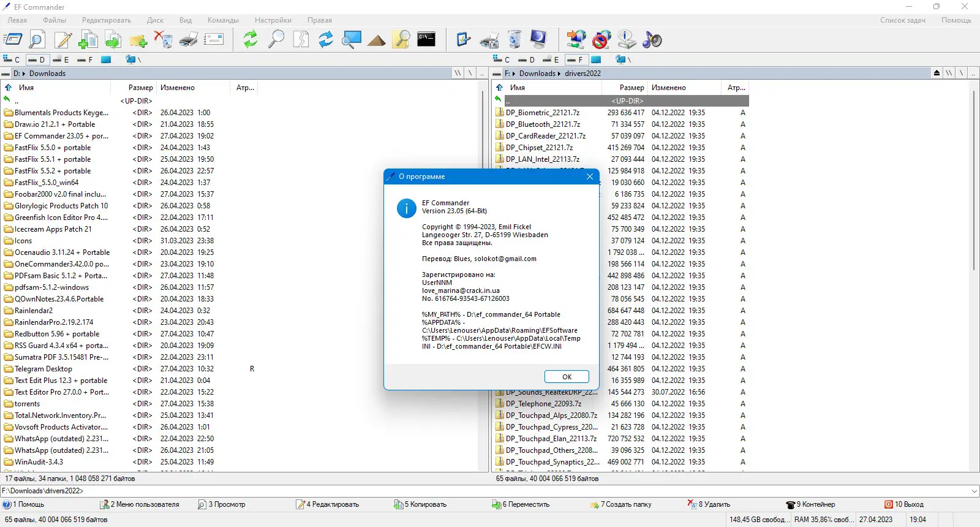Click the plain magnifying glass search toolbar icon
This screenshot has height=527, width=980.
tap(276, 40)
